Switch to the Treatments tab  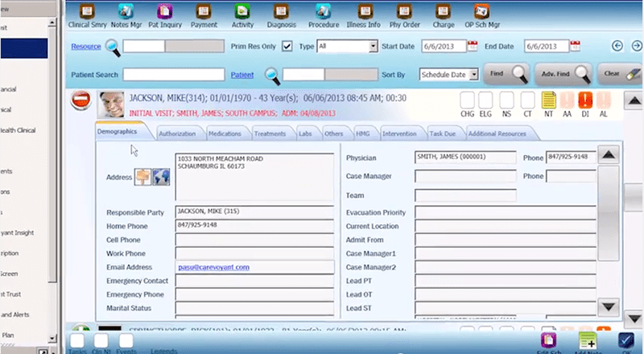[x=270, y=134]
